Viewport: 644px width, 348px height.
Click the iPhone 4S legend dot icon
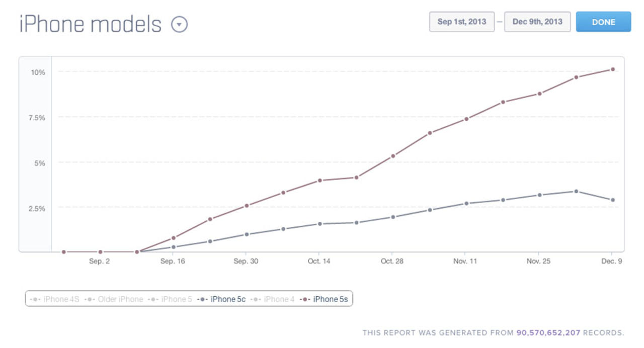pos(35,299)
